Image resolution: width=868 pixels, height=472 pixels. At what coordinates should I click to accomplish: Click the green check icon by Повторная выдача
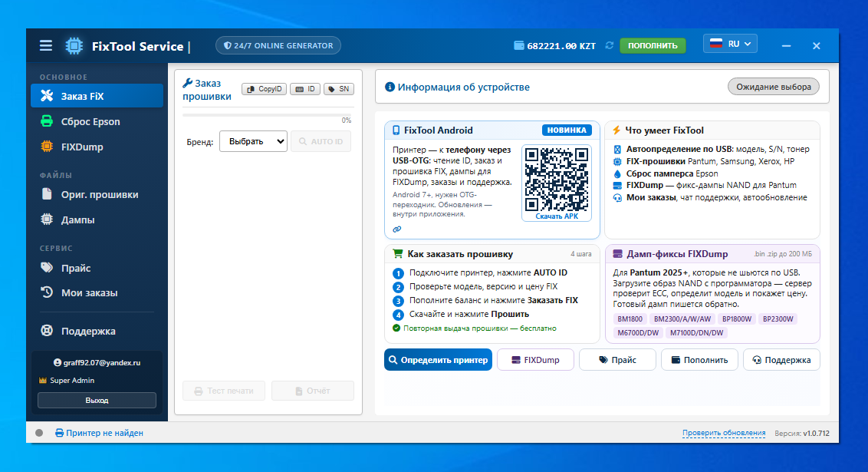pyautogui.click(x=396, y=328)
